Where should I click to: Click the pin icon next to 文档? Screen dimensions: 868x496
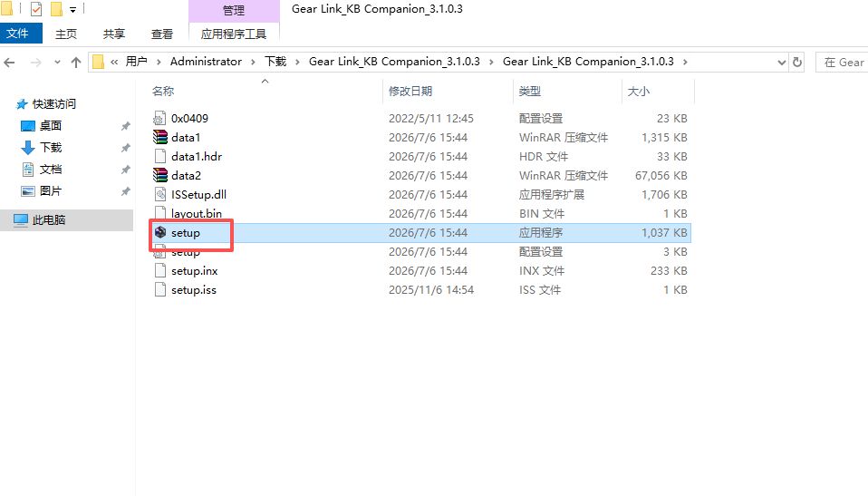click(x=126, y=169)
